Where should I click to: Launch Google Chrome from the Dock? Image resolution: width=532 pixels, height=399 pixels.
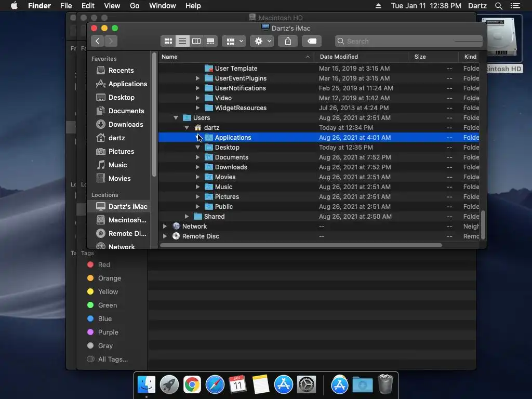(192, 385)
